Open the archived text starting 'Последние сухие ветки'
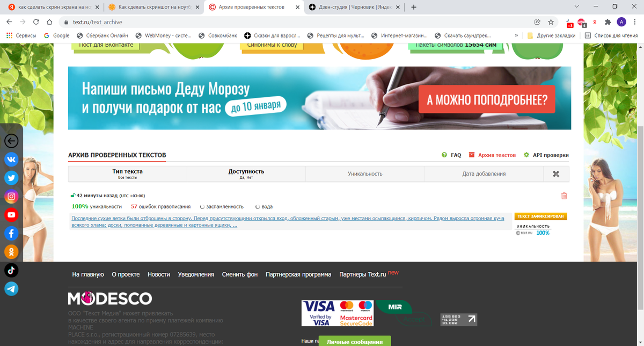Image resolution: width=644 pixels, height=346 pixels. coord(288,222)
